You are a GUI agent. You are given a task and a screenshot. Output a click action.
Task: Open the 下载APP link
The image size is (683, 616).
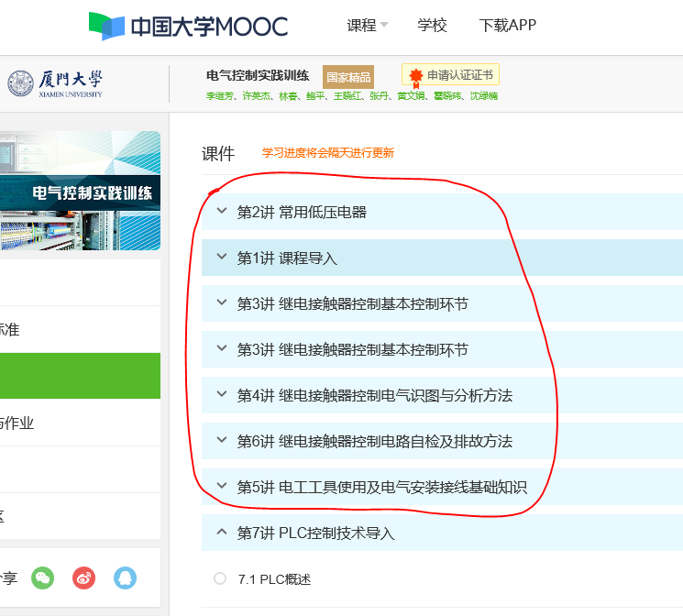click(x=508, y=26)
